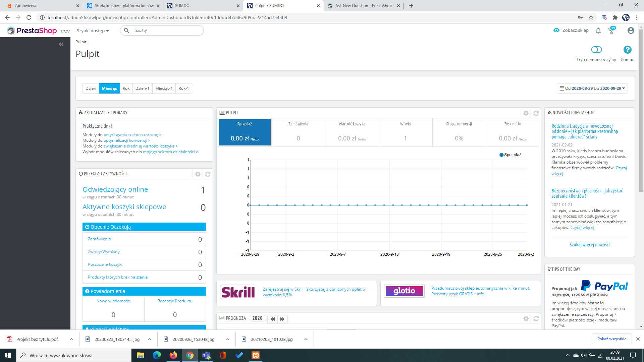Refresh the Przegląd aktywności panel
The width and height of the screenshot is (644, 362).
pyautogui.click(x=208, y=174)
